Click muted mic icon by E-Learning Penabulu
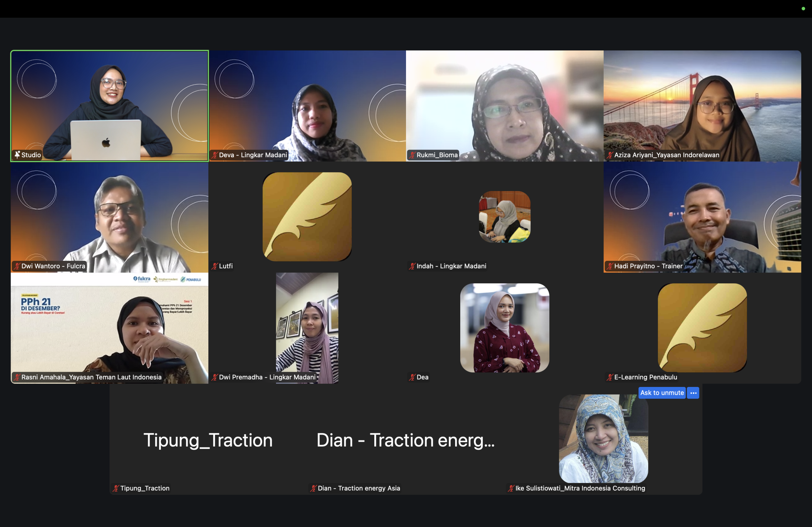This screenshot has width=812, height=527. (x=610, y=377)
